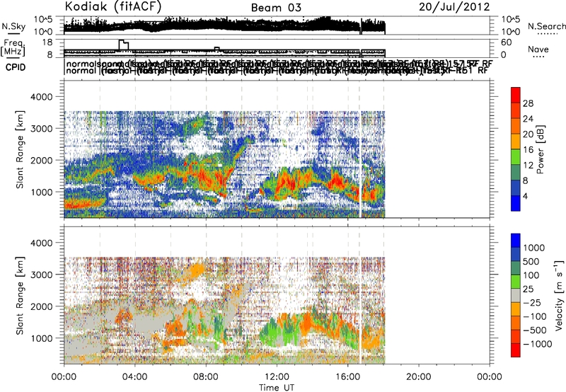
Task: Click 'Slant Range [km]' label of power panel
Action: 21,149
